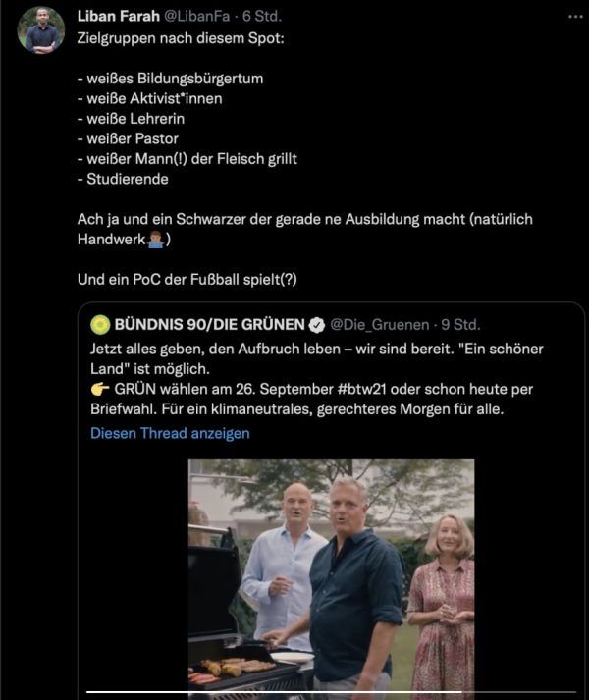Image resolution: width=589 pixels, height=700 pixels.
Task: Open the quoted tweet text about klimaneutrales Morgen
Action: pos(317,379)
